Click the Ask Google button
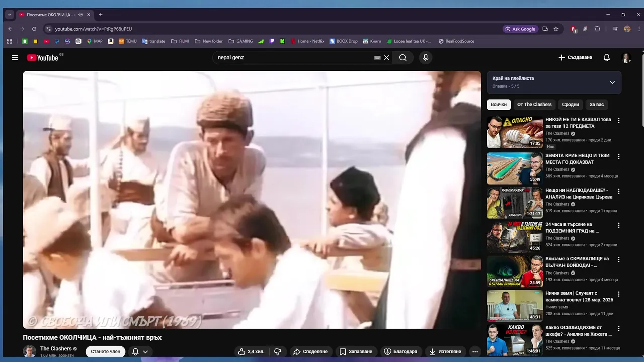This screenshot has width=644, height=362. (520, 29)
